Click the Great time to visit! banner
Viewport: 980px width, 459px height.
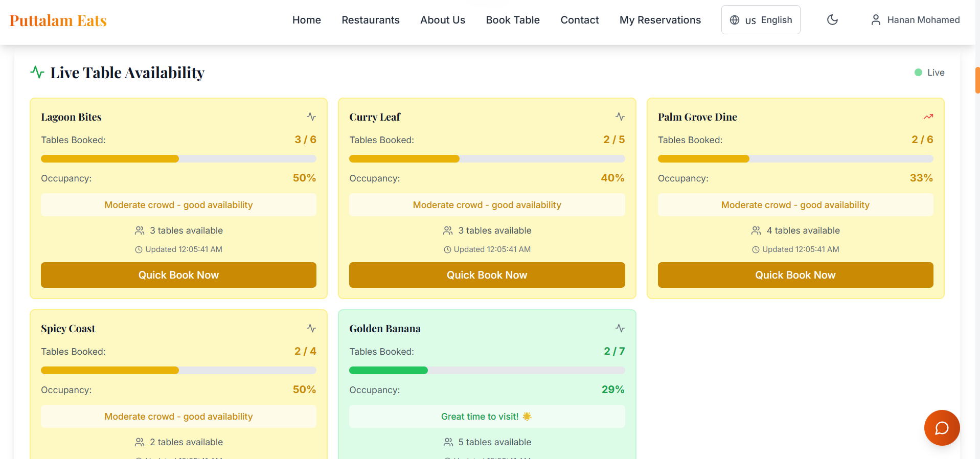[x=487, y=417]
